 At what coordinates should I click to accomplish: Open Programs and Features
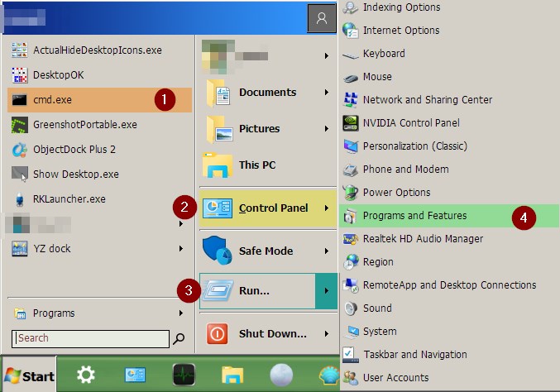[414, 216]
